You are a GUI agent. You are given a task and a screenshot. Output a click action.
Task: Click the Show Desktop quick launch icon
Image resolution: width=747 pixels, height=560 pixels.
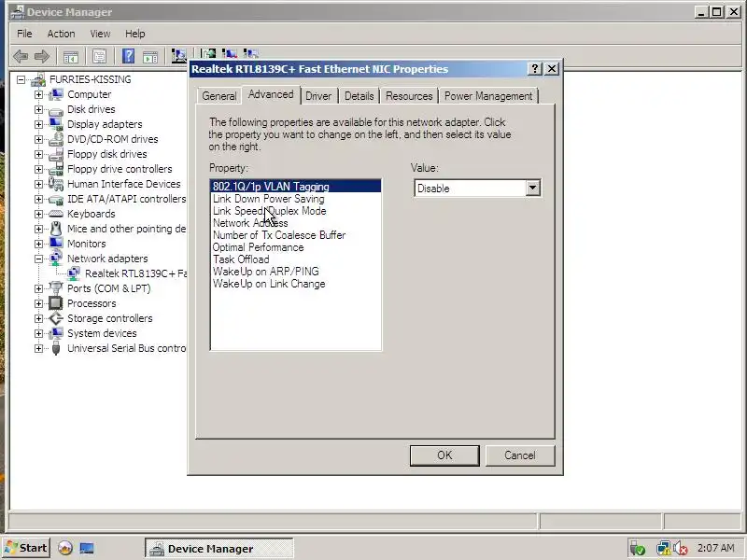coord(87,549)
